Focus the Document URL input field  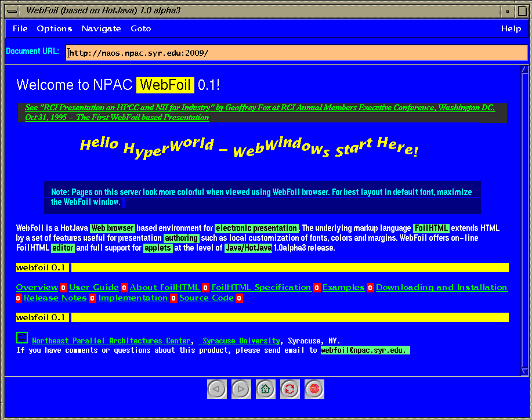[296, 53]
